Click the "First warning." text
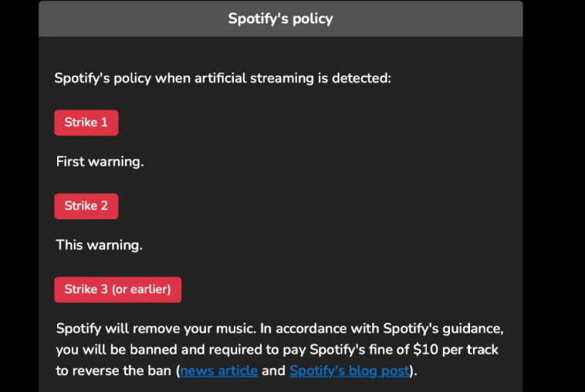 click(100, 161)
